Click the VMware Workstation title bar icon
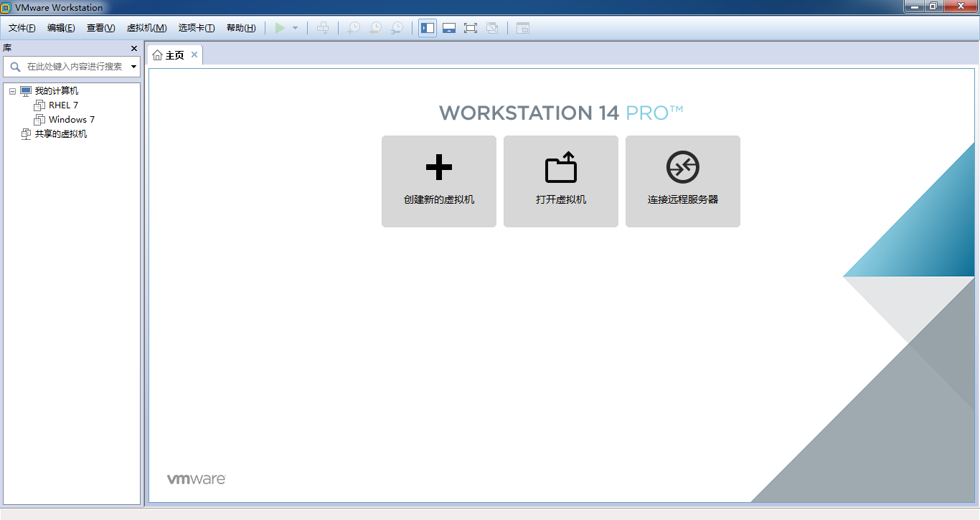Image resolution: width=980 pixels, height=520 pixels. click(x=6, y=7)
